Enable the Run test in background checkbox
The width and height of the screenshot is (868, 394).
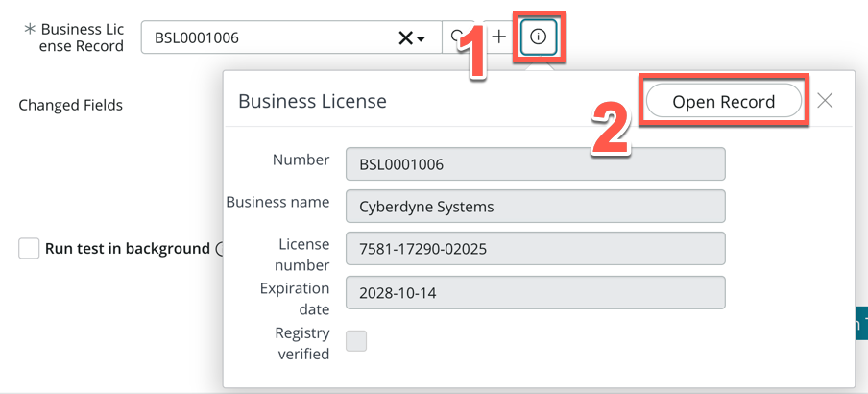pyautogui.click(x=29, y=249)
